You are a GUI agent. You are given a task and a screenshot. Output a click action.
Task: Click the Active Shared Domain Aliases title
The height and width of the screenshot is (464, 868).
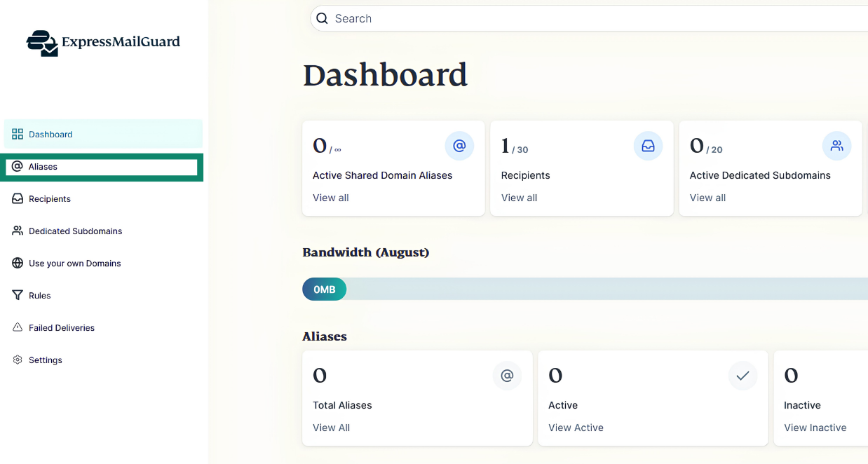(x=383, y=175)
